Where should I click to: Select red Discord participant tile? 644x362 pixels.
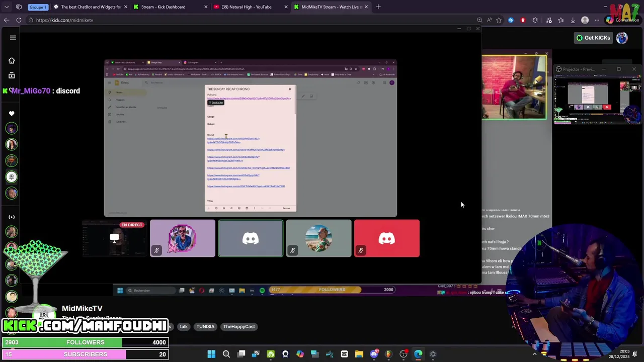(386, 238)
